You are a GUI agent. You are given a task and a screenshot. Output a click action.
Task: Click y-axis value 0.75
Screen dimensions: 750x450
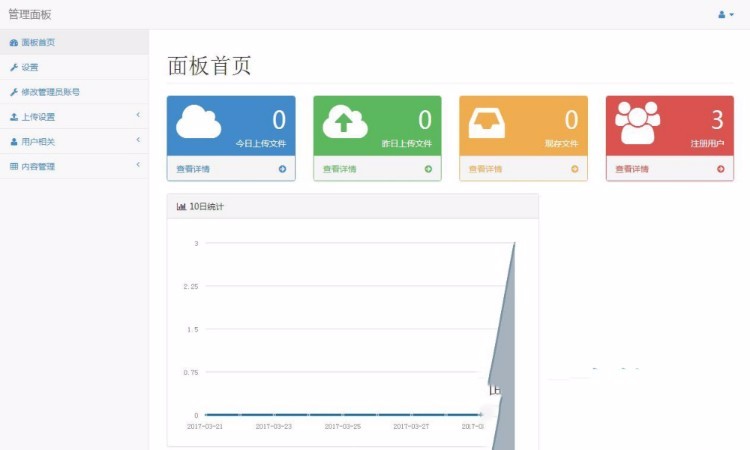tap(190, 373)
